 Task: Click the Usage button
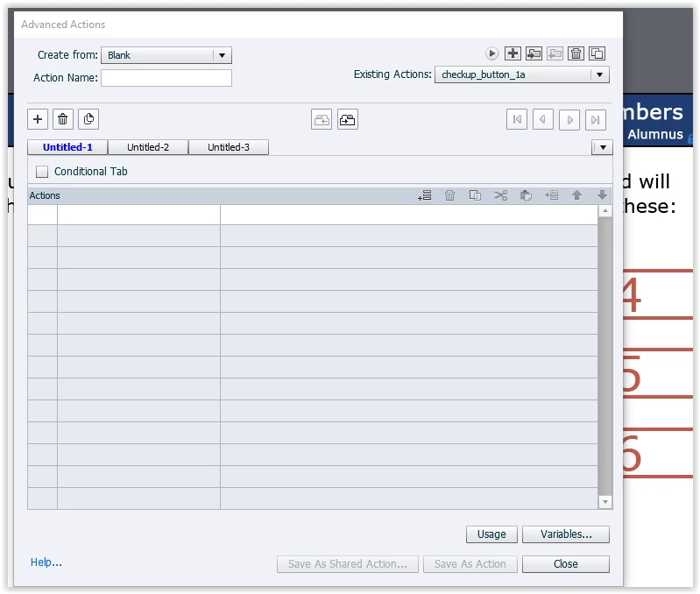pyautogui.click(x=491, y=534)
